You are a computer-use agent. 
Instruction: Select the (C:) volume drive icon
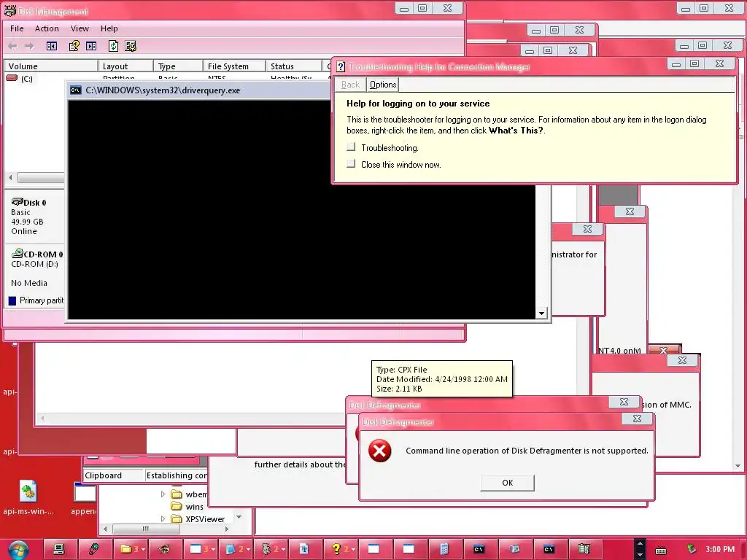(12, 78)
